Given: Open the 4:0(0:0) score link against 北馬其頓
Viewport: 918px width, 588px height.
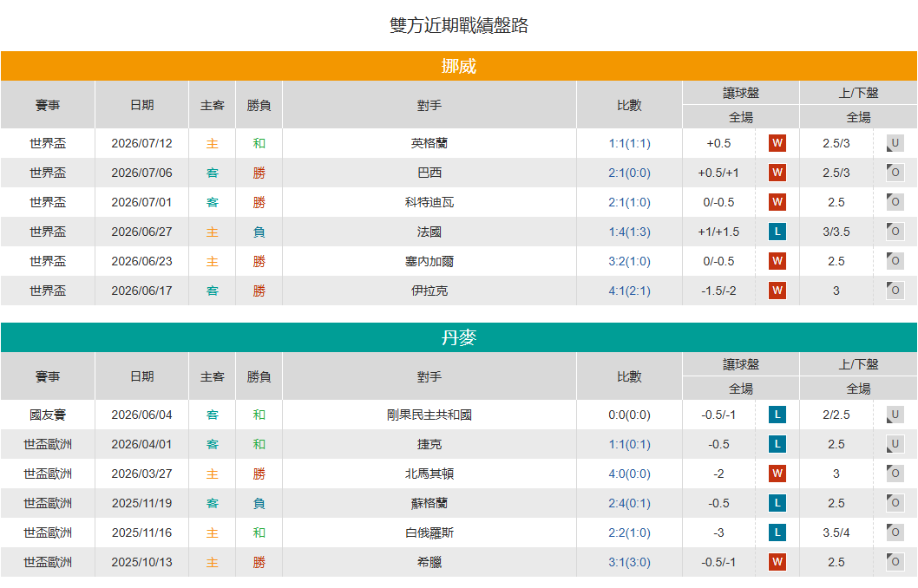Looking at the screenshot, I should click(x=629, y=474).
